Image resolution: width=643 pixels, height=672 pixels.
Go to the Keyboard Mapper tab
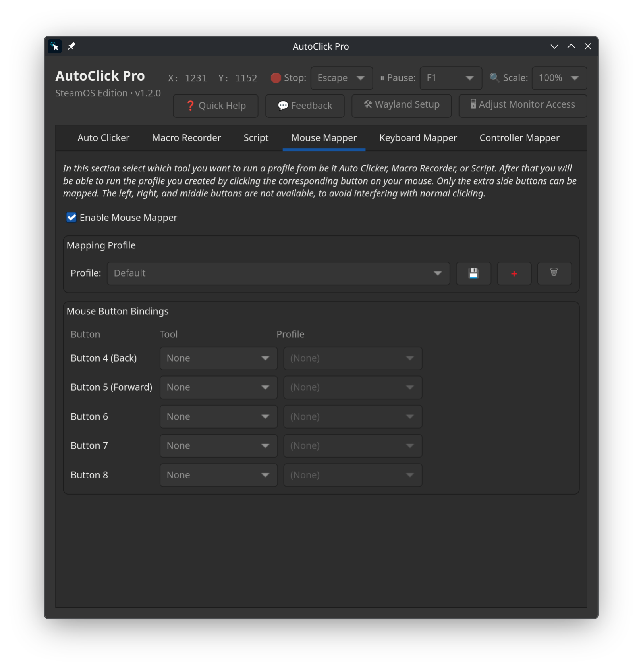(x=418, y=138)
